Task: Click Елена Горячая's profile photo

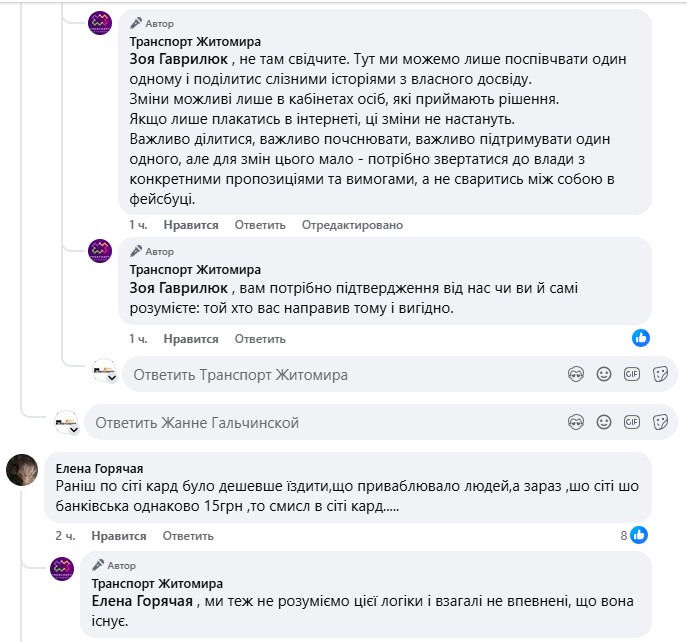Action: click(22, 469)
